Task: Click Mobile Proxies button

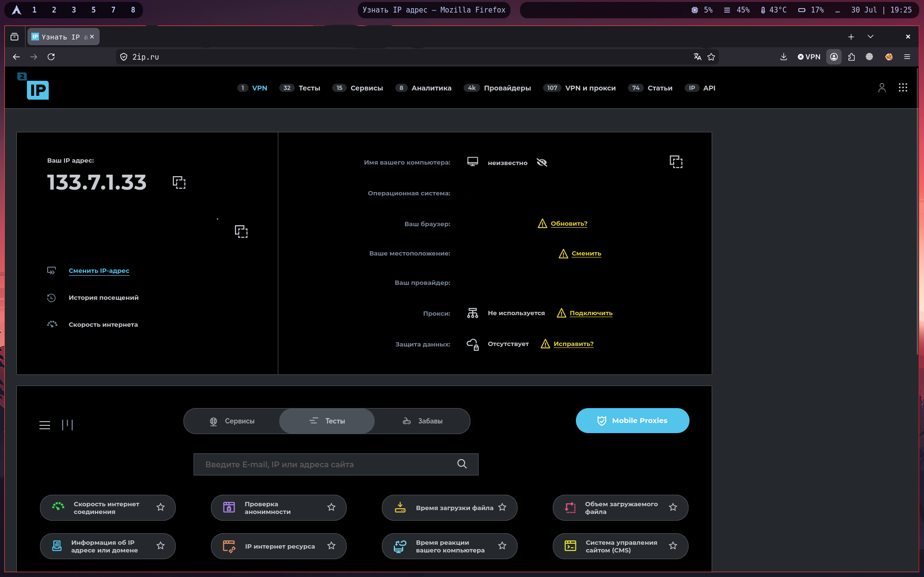Action: (632, 421)
